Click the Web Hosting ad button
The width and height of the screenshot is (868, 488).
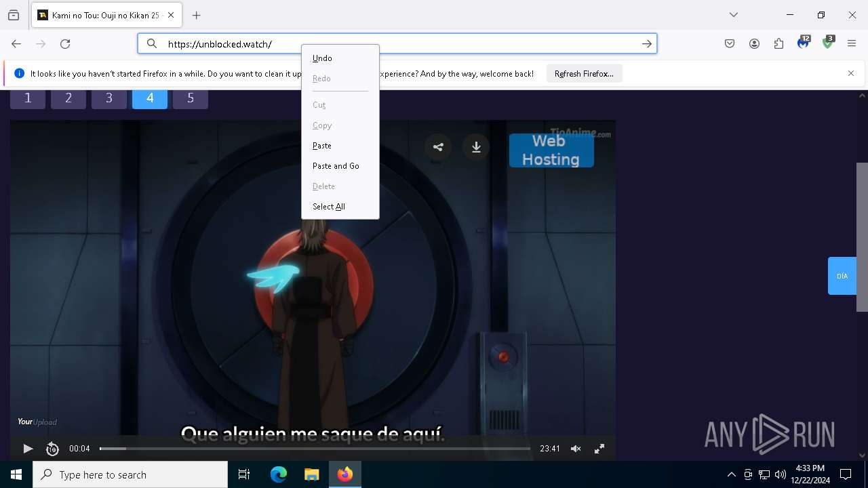551,150
